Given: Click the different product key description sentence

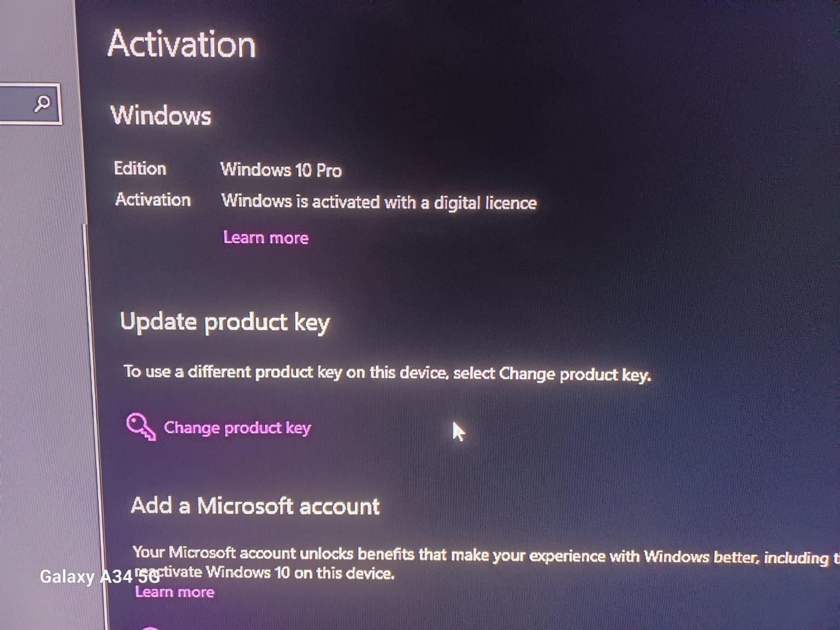Looking at the screenshot, I should pos(387,374).
